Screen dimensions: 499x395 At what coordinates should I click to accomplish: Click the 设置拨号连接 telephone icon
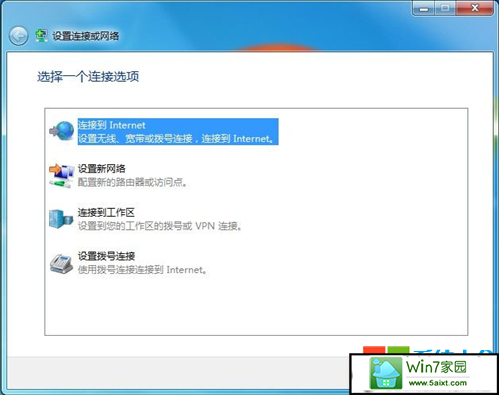(x=61, y=263)
